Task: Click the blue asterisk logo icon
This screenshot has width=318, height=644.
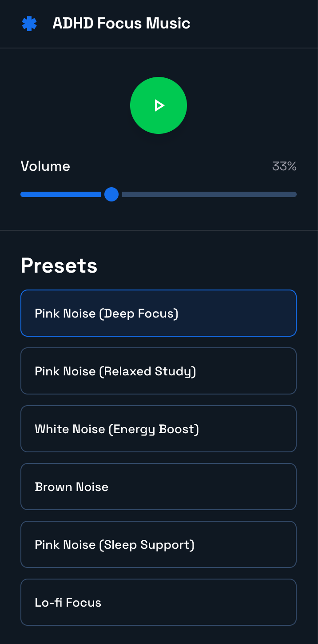Action: point(29,24)
